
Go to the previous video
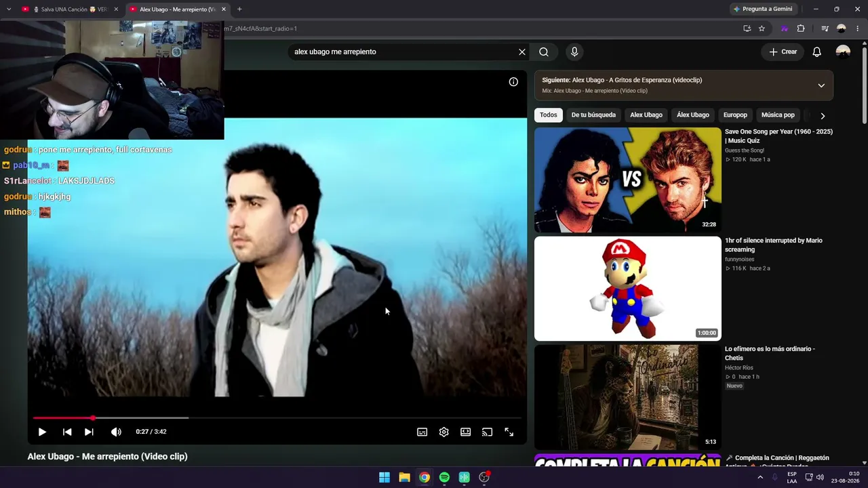point(67,432)
